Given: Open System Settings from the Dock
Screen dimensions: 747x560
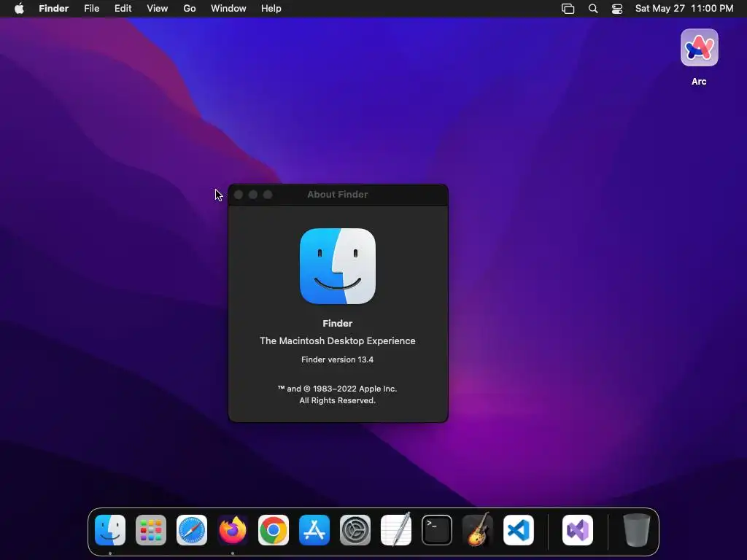Looking at the screenshot, I should click(x=355, y=530).
